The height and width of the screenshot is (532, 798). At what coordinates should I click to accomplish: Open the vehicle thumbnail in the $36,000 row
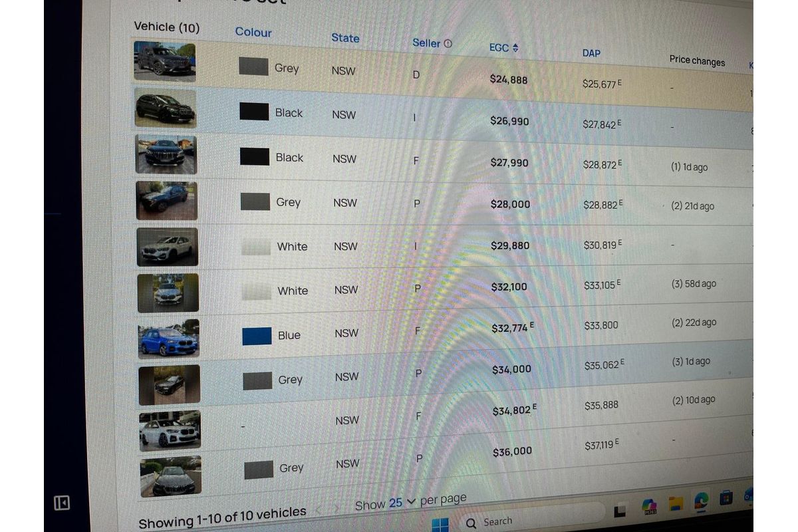171,475
